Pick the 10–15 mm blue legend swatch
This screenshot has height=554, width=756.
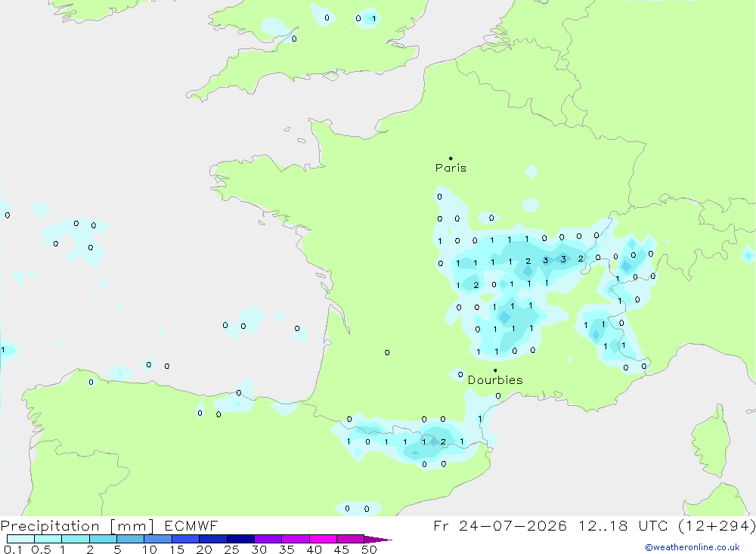[158, 539]
